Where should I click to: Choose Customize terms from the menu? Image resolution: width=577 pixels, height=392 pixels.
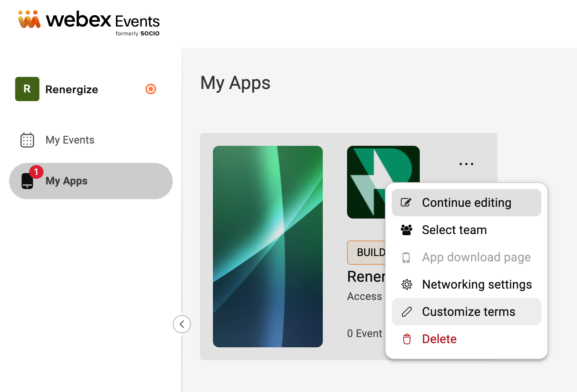point(466,312)
